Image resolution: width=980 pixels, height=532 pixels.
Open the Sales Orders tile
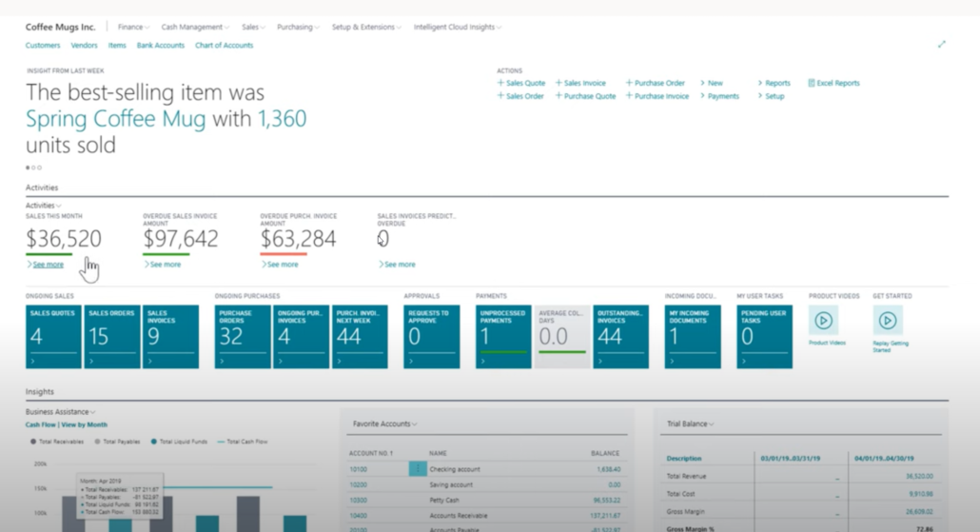112,336
